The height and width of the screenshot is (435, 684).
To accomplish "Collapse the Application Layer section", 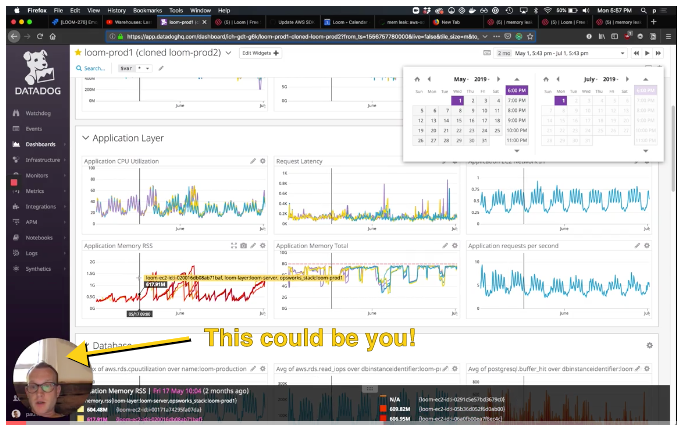I will click(x=85, y=138).
